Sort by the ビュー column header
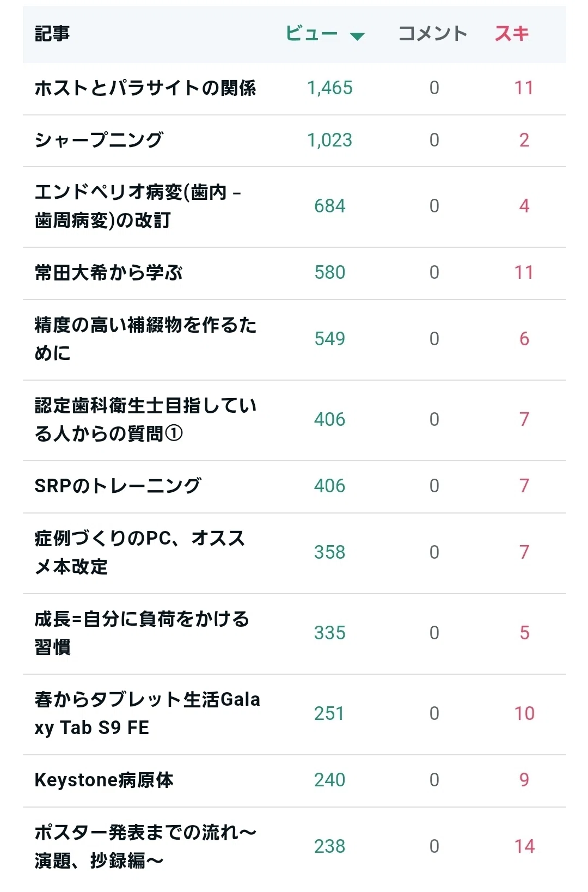Viewport: 588px width, 892px height. 312,34
